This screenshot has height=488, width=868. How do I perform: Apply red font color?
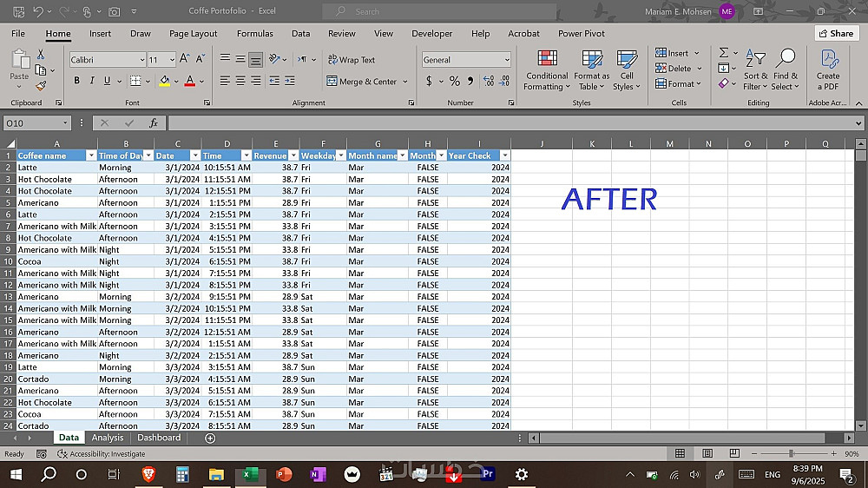coord(190,81)
